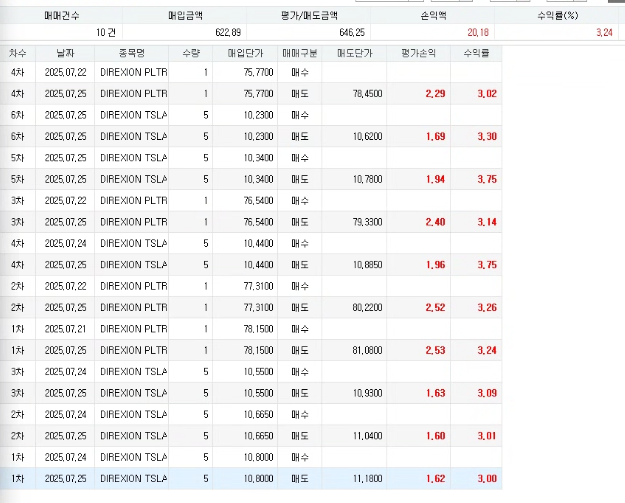Click the 평가손익 column header
Screen dimensions: 625x503
(419, 53)
